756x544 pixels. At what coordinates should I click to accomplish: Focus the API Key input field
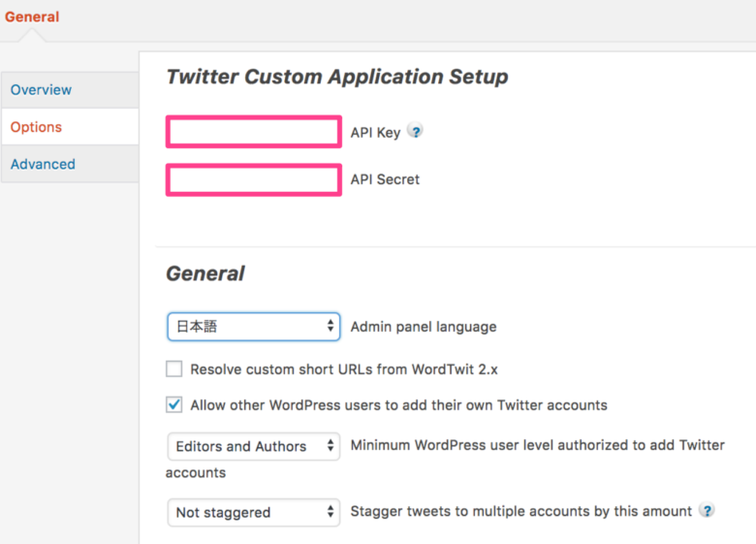tap(254, 132)
